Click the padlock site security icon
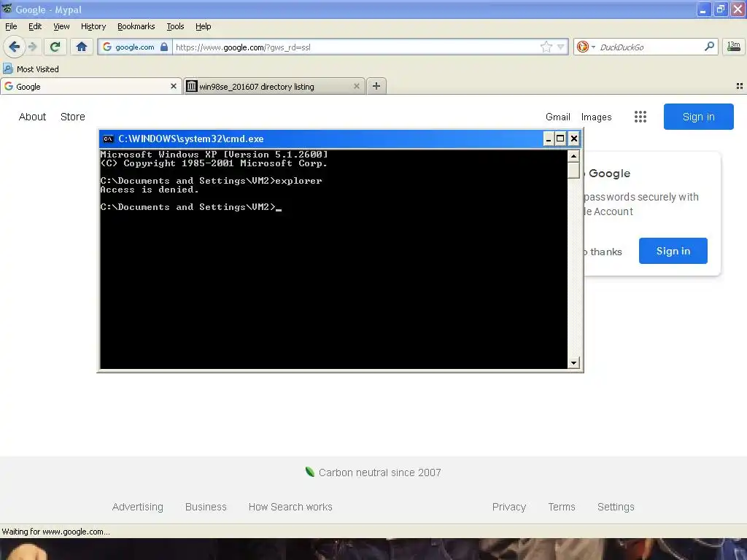This screenshot has width=747, height=560. pos(164,47)
